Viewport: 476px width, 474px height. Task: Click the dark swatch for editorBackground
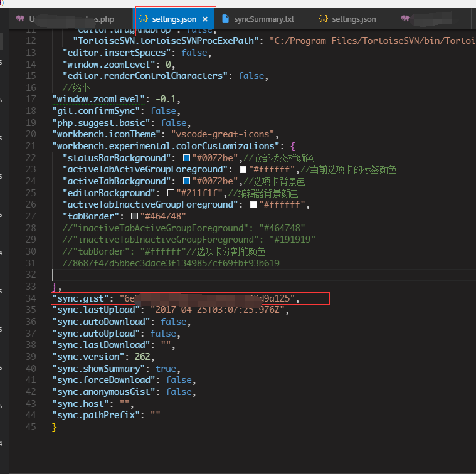(171, 193)
